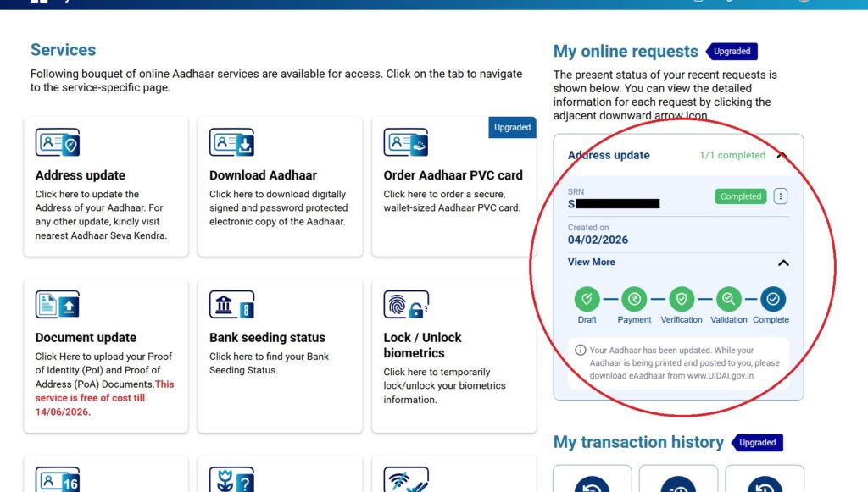The width and height of the screenshot is (868, 492).
Task: Collapse the Address update request panel
Action: (782, 156)
